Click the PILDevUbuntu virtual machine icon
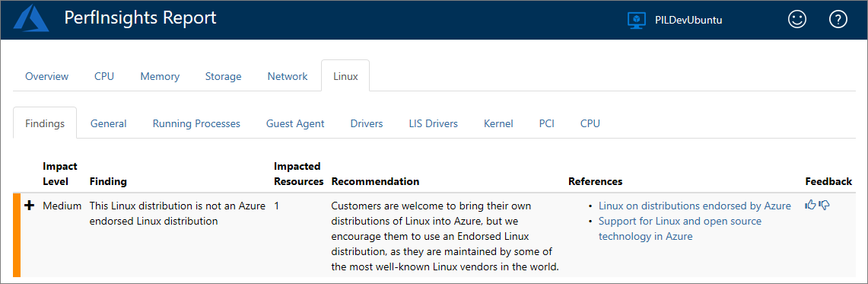The width and height of the screenshot is (868, 284). [637, 20]
